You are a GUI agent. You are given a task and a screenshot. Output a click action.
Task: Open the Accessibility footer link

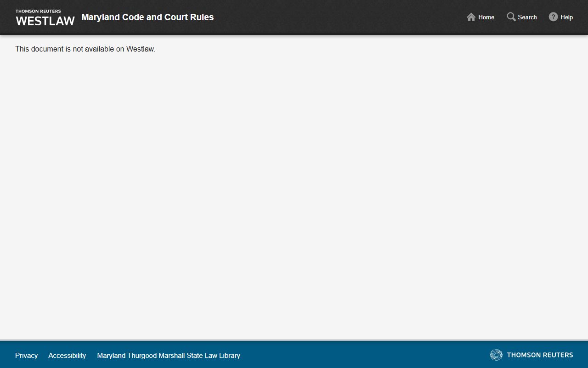point(67,356)
